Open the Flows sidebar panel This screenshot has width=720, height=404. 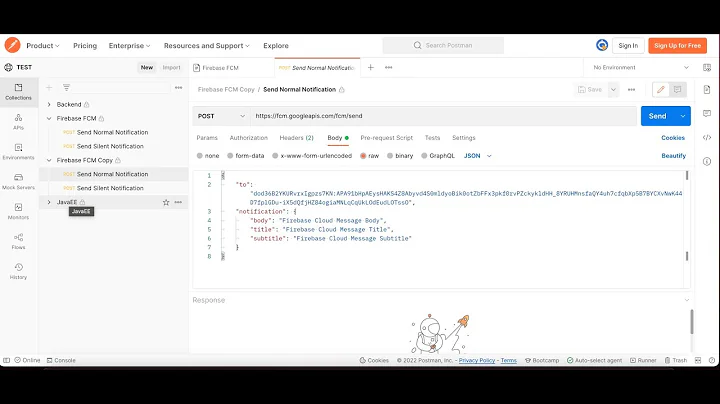coord(18,241)
